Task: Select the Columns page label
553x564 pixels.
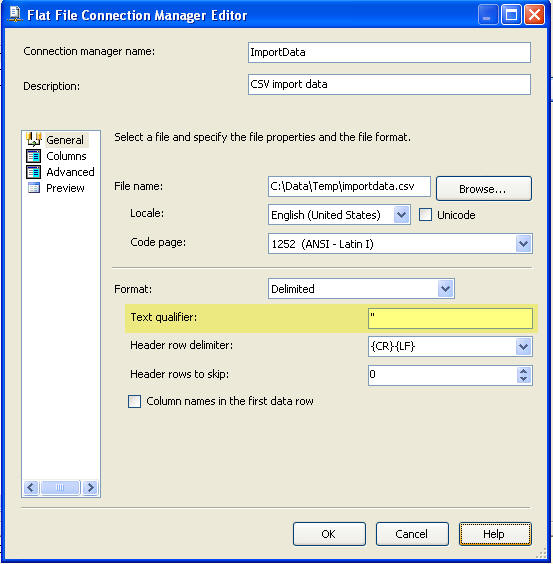Action: coord(66,156)
